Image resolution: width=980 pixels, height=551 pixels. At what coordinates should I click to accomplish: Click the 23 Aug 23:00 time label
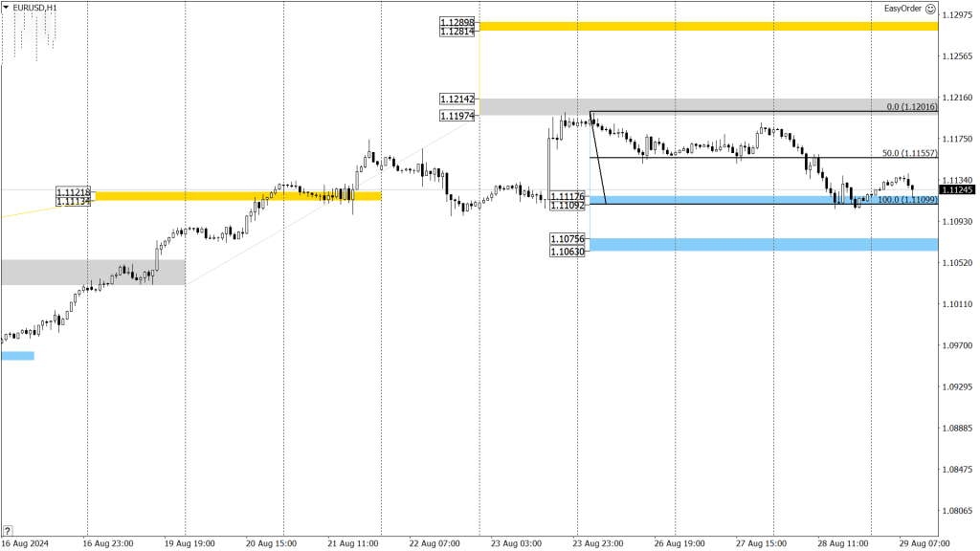597,543
